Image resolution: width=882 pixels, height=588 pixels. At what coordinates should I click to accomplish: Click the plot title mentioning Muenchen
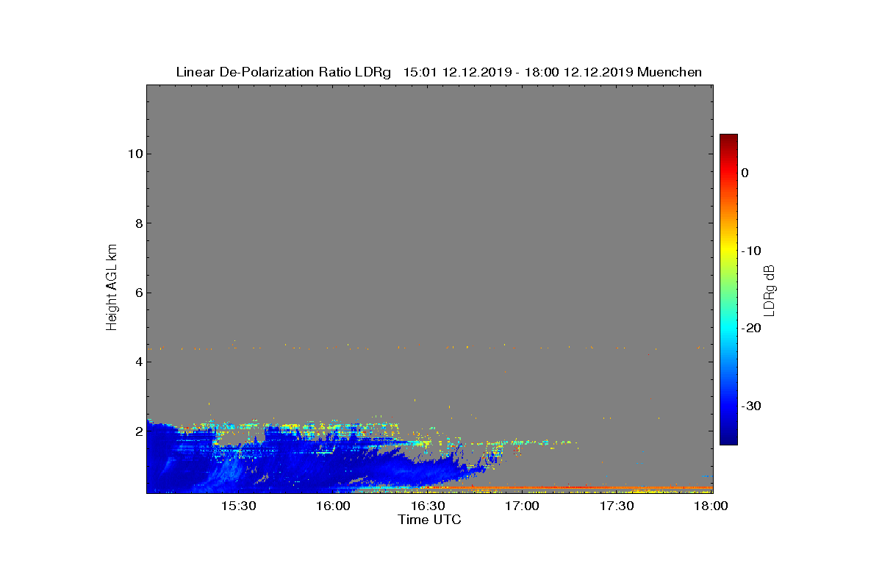click(439, 72)
